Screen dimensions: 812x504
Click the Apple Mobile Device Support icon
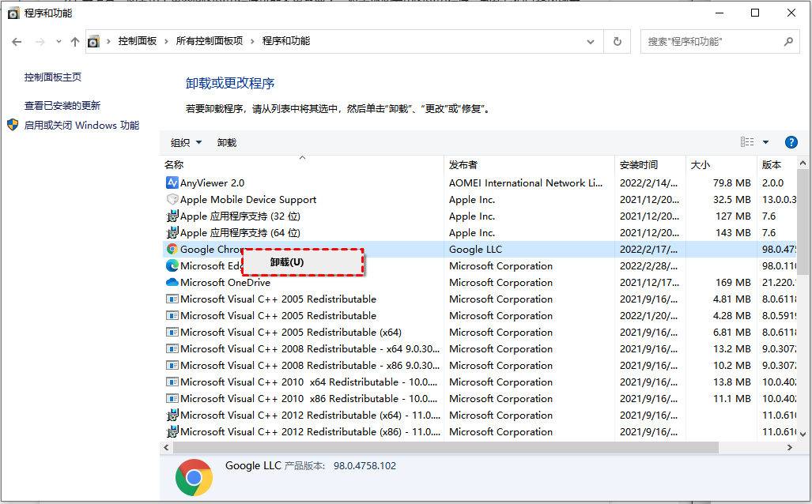tap(172, 200)
